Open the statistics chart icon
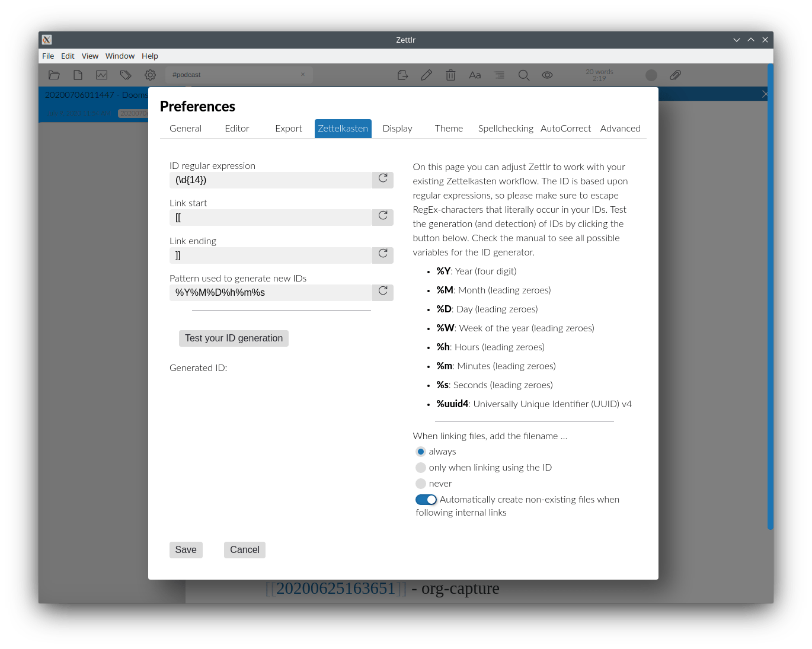812x649 pixels. (x=102, y=75)
